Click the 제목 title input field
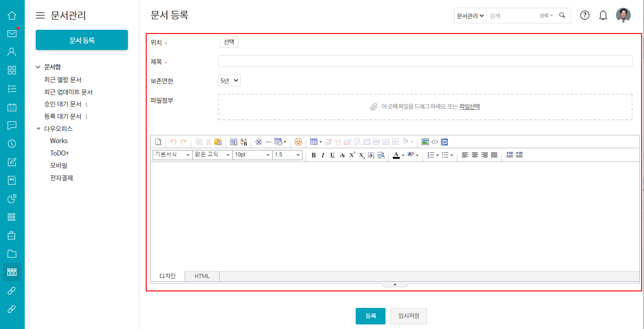The height and width of the screenshot is (329, 644). 425,61
